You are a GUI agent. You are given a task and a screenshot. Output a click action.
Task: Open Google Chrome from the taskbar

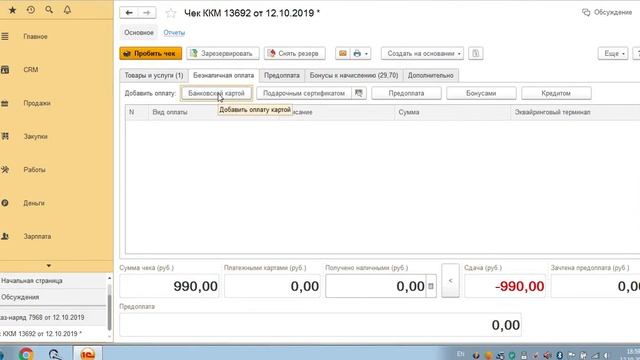pos(26,354)
